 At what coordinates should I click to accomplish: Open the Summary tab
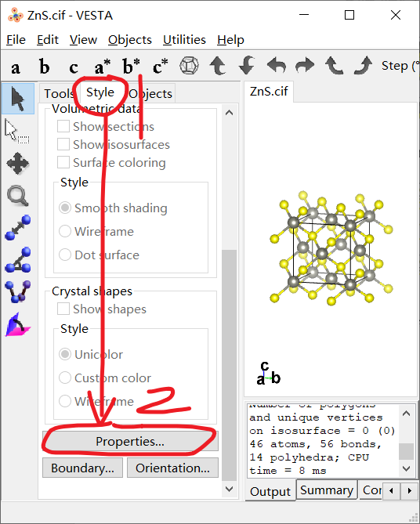click(x=327, y=490)
